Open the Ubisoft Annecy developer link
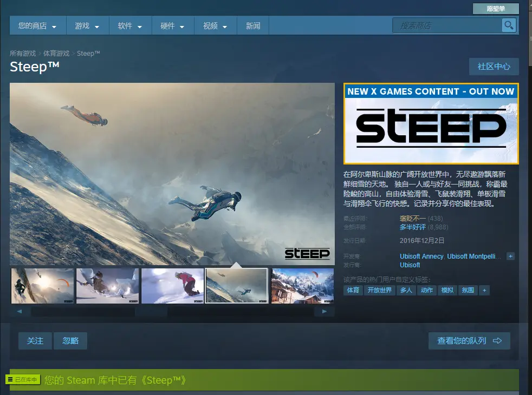The height and width of the screenshot is (395, 532). pyautogui.click(x=421, y=256)
